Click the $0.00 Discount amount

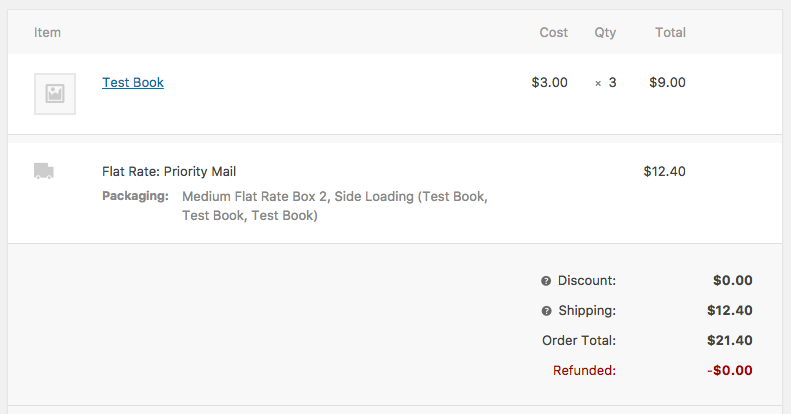pos(732,281)
